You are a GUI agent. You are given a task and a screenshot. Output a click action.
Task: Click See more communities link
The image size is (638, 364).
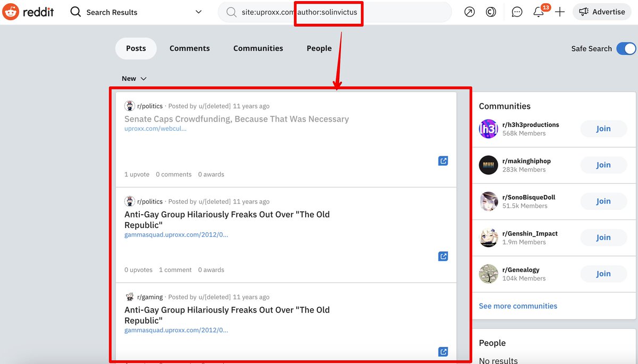tap(518, 306)
